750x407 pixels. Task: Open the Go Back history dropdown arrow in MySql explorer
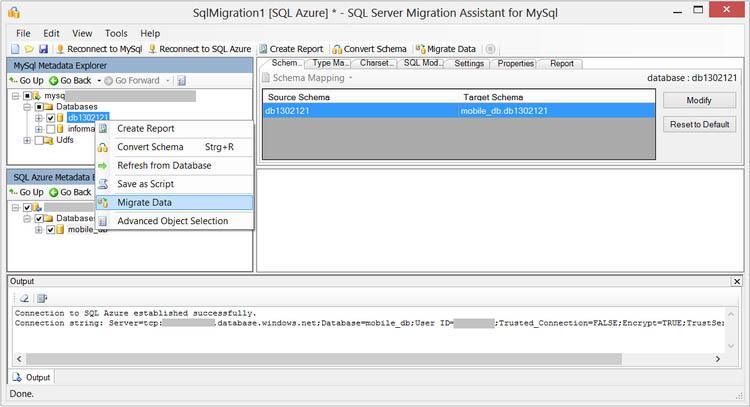coord(99,80)
